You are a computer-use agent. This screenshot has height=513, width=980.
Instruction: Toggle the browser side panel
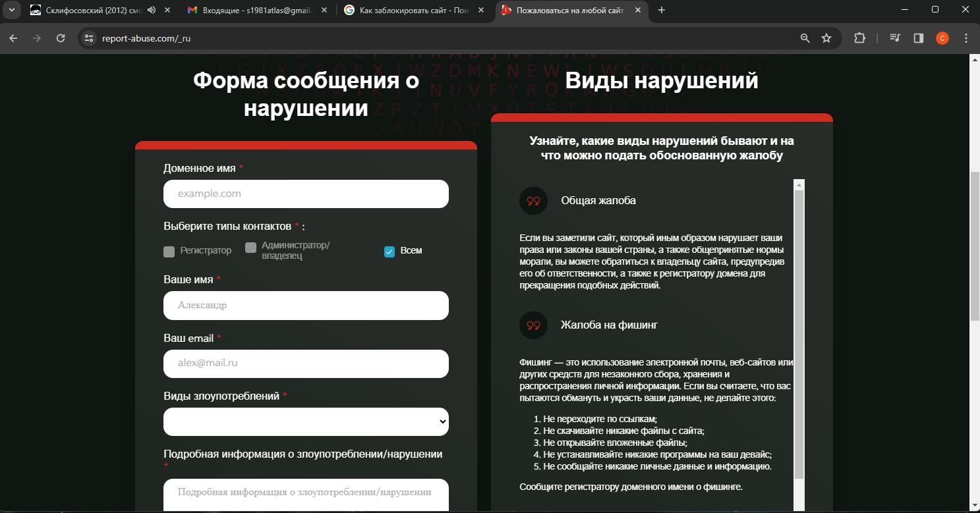[x=918, y=38]
